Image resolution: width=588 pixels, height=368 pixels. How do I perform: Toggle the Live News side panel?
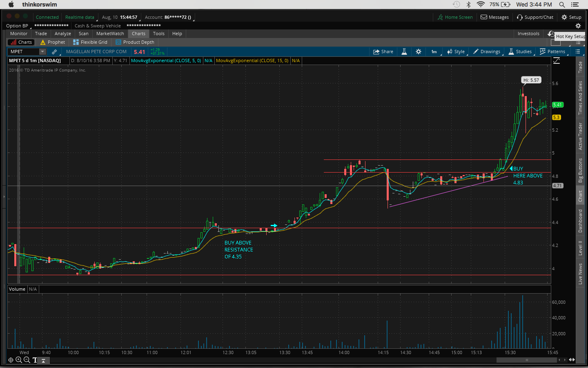580,274
